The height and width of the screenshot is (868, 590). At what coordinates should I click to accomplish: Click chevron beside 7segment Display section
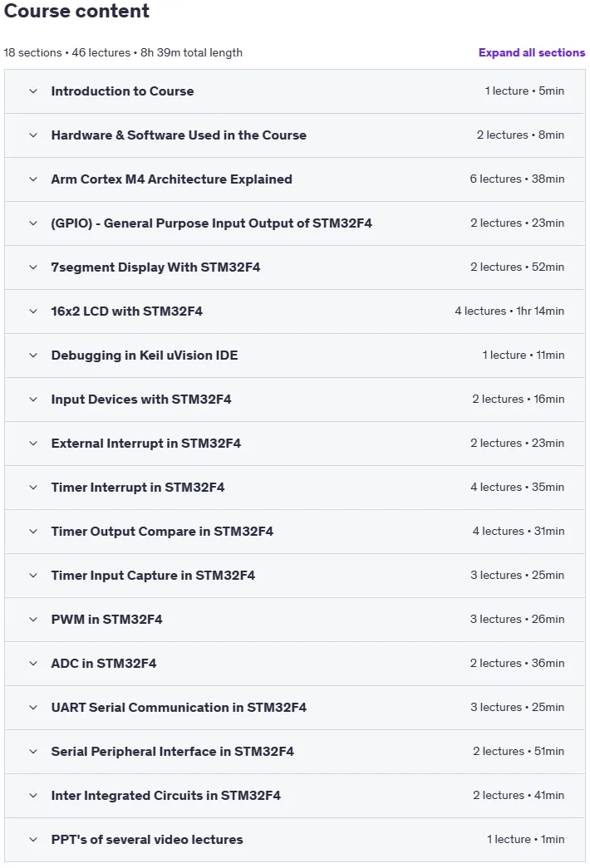coord(33,267)
